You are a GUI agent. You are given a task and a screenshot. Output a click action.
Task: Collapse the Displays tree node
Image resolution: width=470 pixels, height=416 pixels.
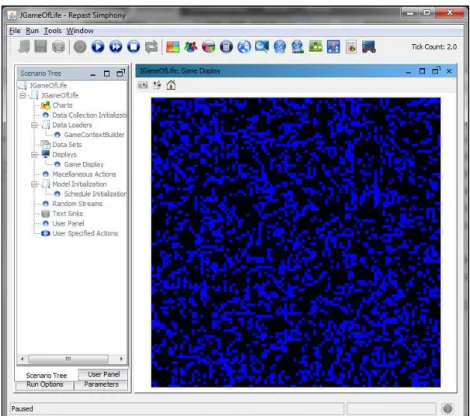(x=34, y=155)
